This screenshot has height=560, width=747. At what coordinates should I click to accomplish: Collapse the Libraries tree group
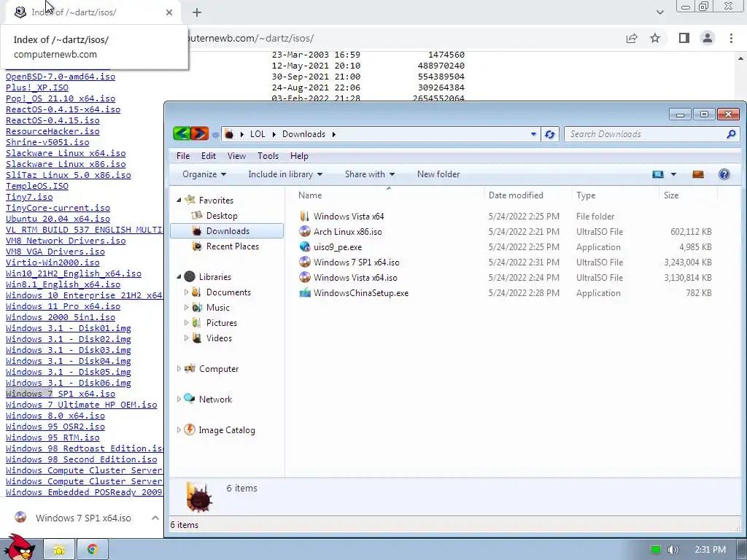(x=179, y=276)
